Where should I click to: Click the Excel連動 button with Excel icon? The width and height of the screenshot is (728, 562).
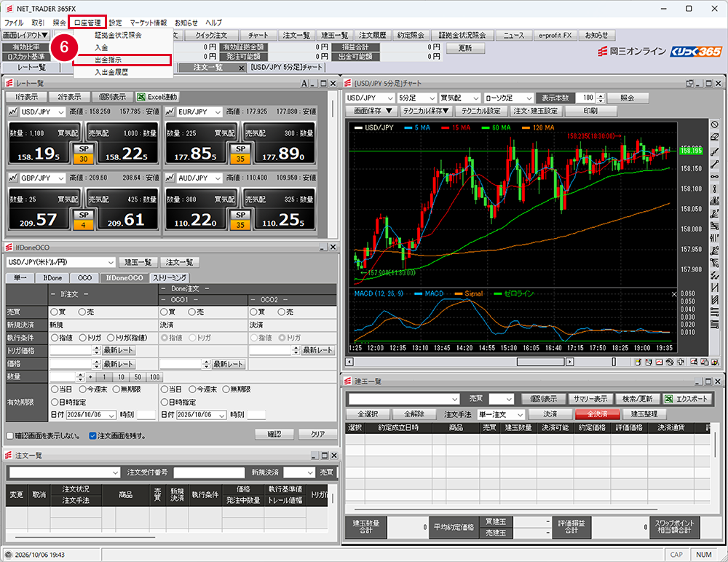pos(157,97)
